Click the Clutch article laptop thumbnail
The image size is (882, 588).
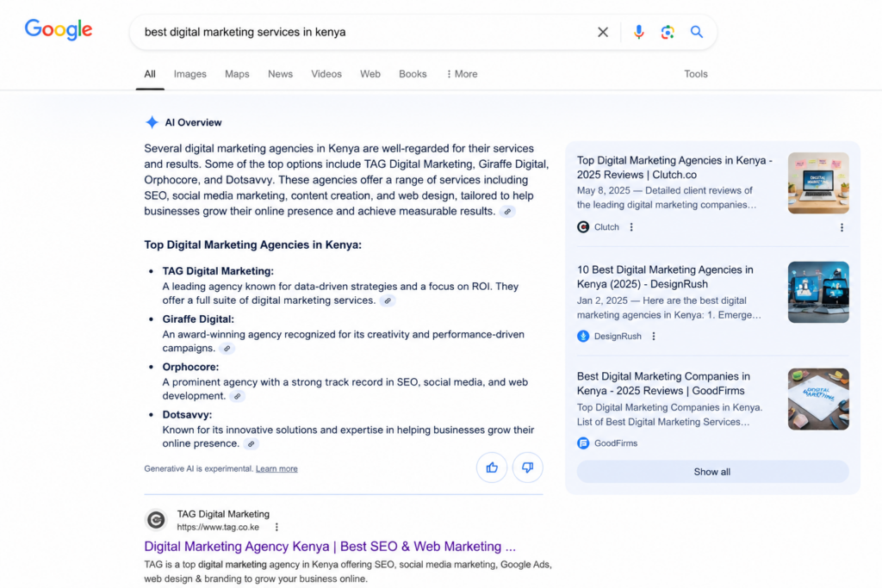click(818, 183)
